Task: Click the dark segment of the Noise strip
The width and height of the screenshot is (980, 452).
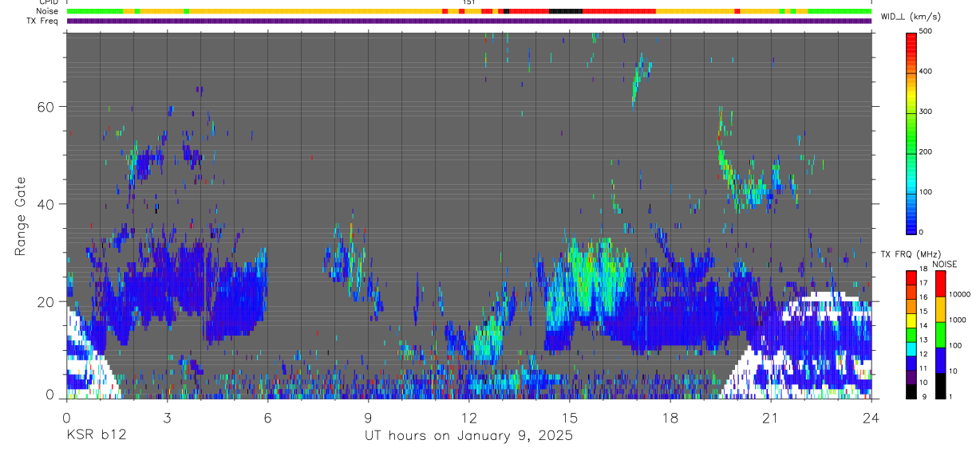Action: 566,11
